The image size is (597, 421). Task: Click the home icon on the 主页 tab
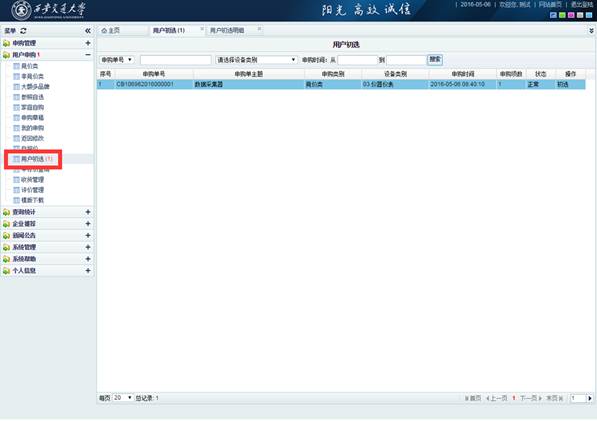104,30
